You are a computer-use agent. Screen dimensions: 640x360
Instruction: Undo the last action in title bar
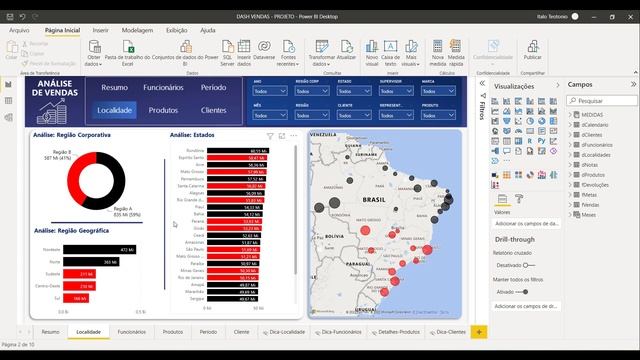pyautogui.click(x=22, y=17)
